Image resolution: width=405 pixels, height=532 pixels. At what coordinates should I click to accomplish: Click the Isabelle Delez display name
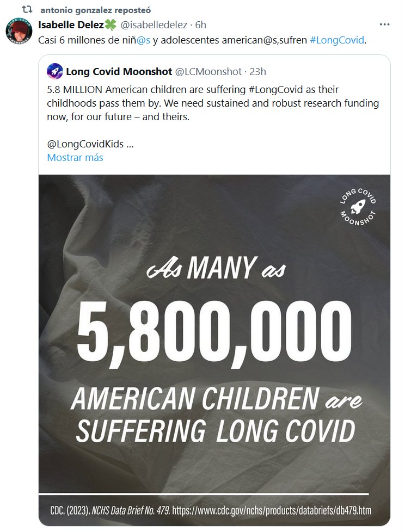pos(71,25)
